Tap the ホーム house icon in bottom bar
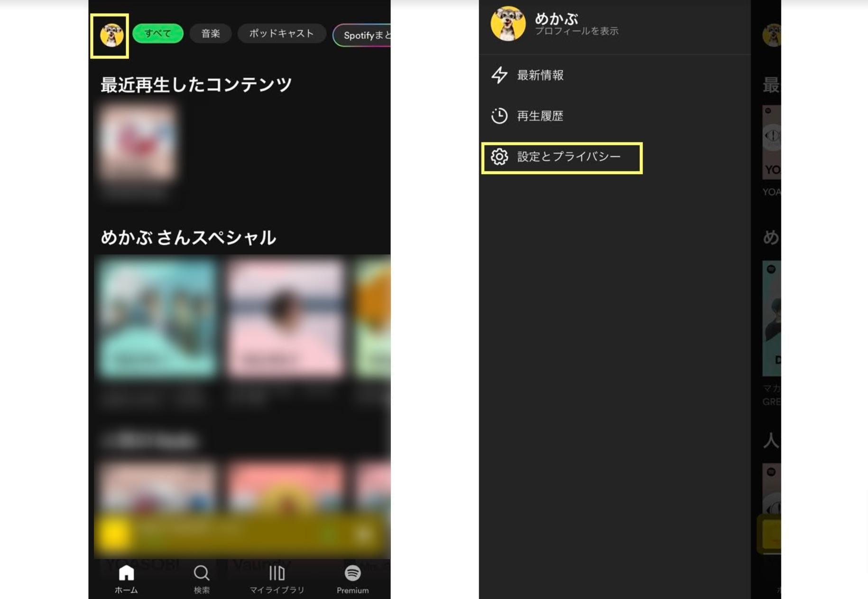 126,573
